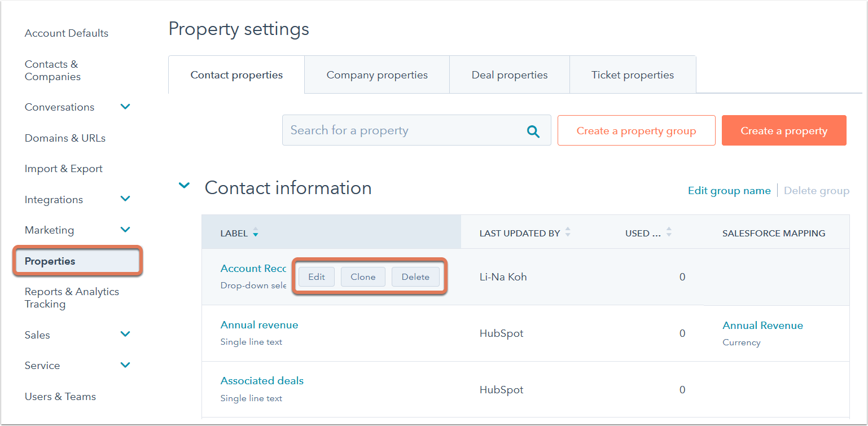
Task: Expand Service sidebar menu
Action: click(125, 364)
